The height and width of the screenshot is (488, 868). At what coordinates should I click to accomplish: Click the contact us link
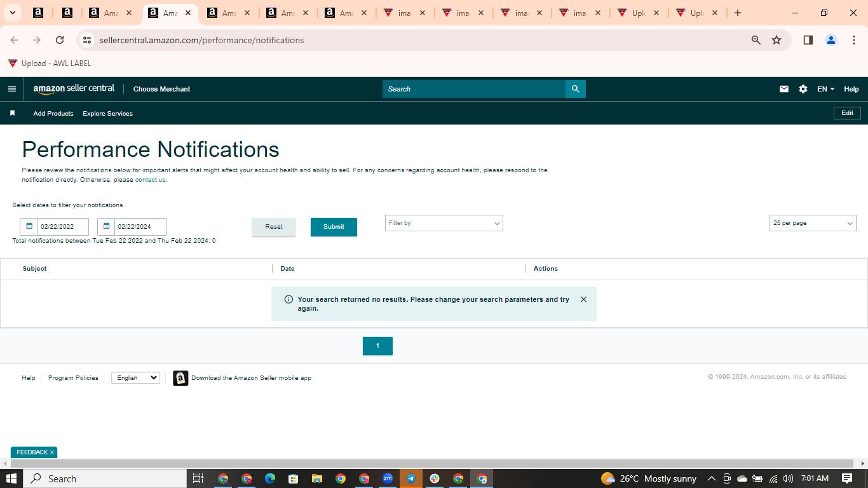(151, 180)
